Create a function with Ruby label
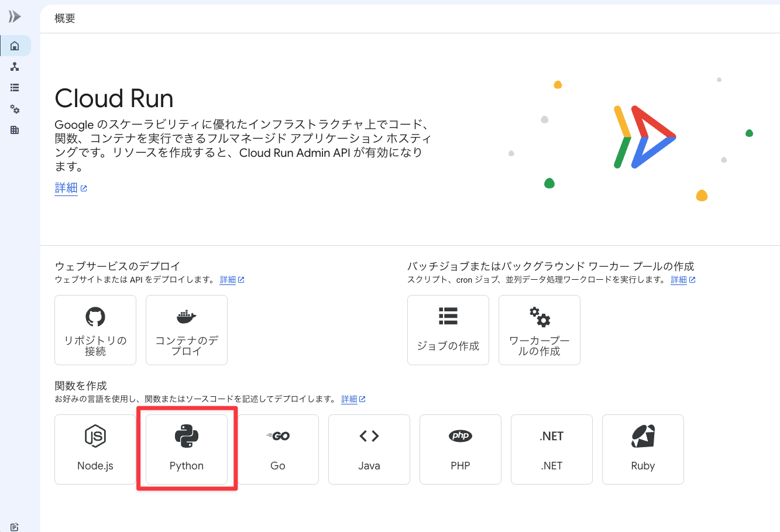This screenshot has height=532, width=780. click(643, 466)
